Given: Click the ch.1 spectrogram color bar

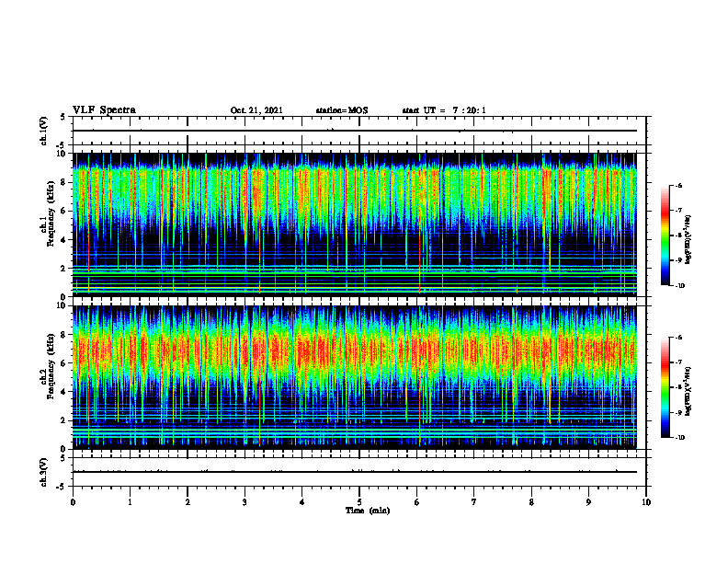Looking at the screenshot, I should (x=665, y=236).
